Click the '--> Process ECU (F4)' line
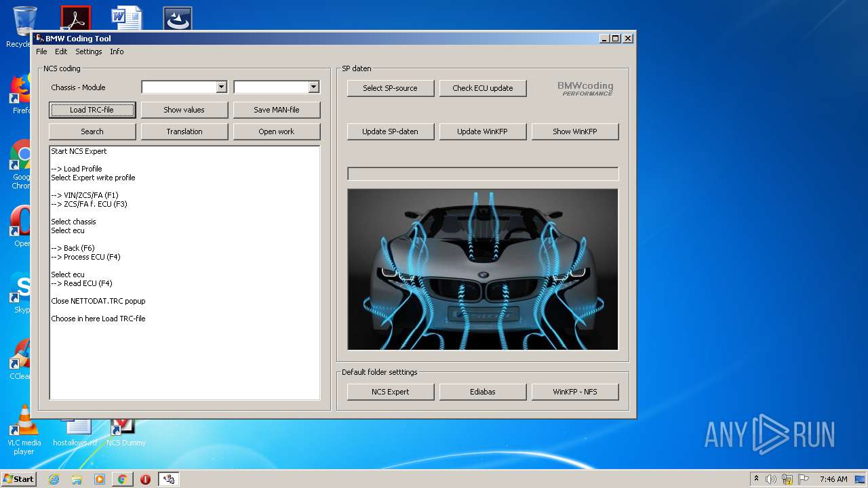Viewport: 868px width, 488px height. click(85, 257)
